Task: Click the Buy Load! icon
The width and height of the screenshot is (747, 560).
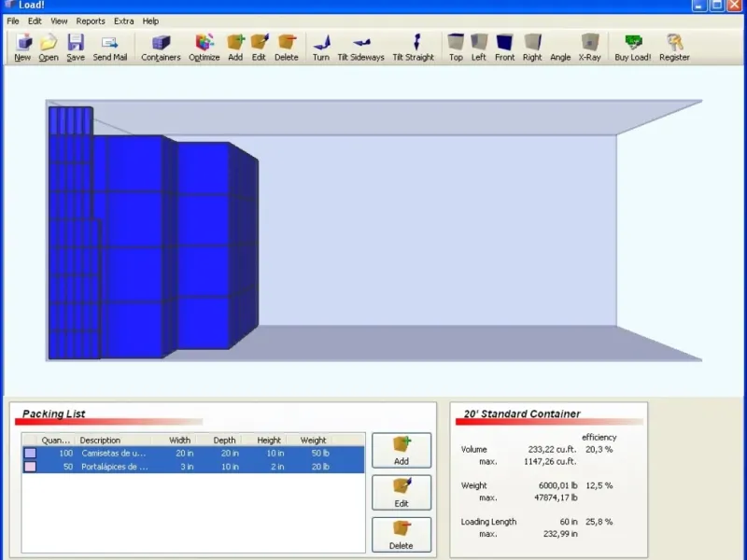Action: [633, 48]
